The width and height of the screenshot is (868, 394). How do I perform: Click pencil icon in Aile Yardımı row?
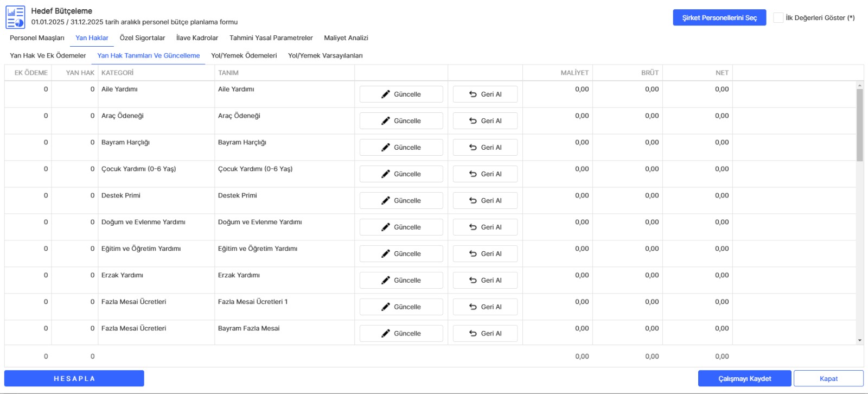pos(385,94)
